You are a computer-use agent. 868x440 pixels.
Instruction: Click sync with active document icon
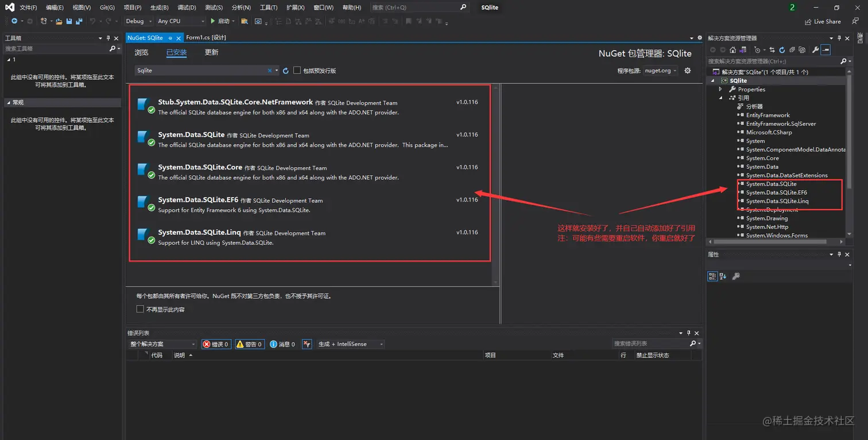tap(772, 50)
